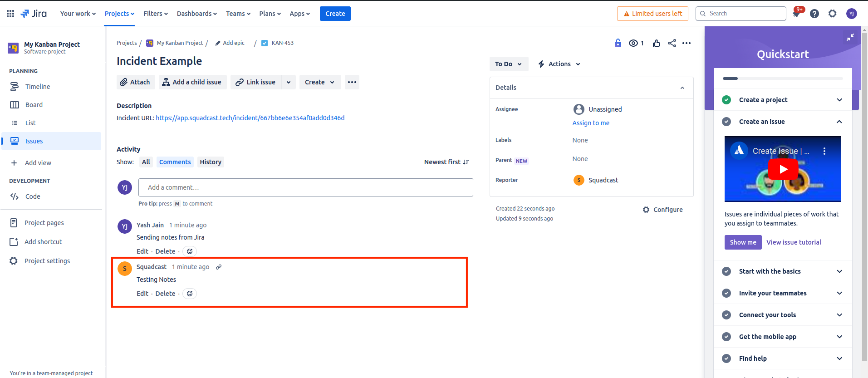The height and width of the screenshot is (378, 868).
Task: Click the thumbs-up vote icon
Action: (656, 43)
